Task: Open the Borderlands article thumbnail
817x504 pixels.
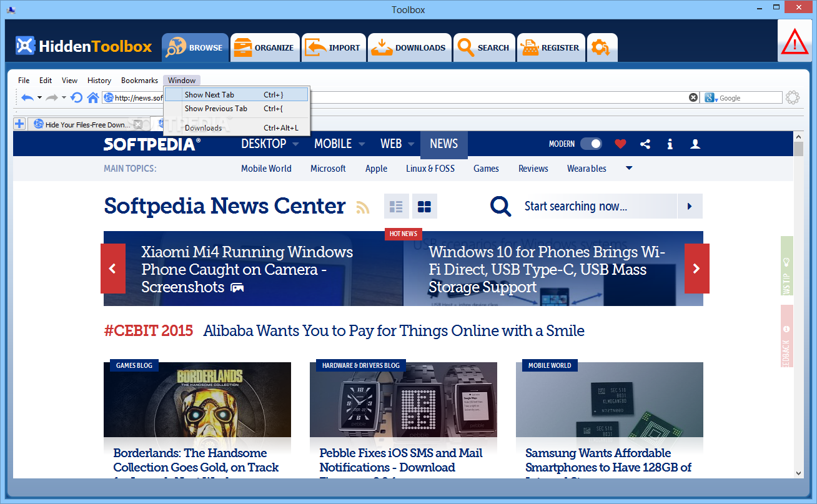Action: coord(197,400)
